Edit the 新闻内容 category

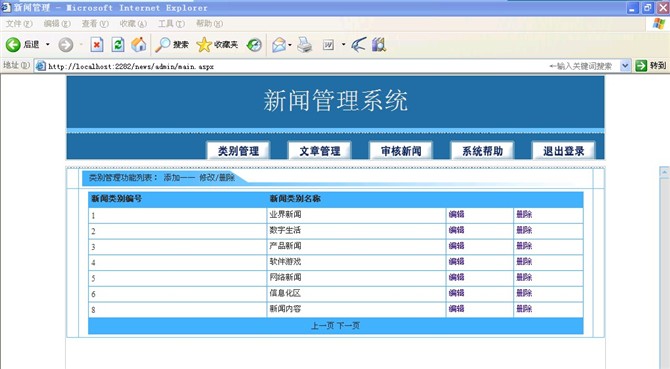tap(456, 309)
